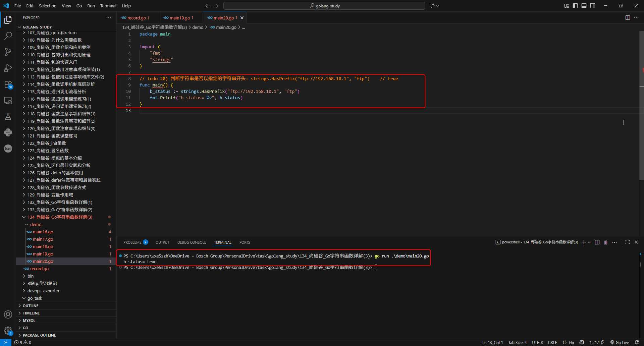
Task: Change the CRLF end of line setting
Action: point(552,342)
